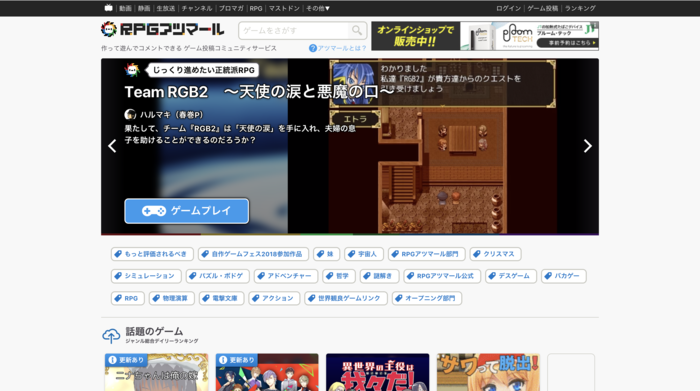Image resolution: width=700 pixels, height=391 pixels.
Task: Select the 自作ゲームフェス2018参加作品 tag
Action: coord(253,254)
